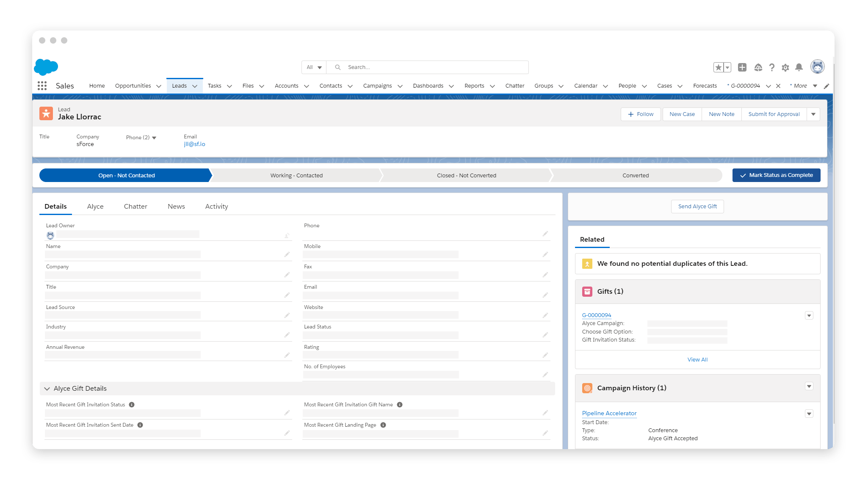This screenshot has height=480, width=868.
Task: Open the Trailhead guidance icon
Action: click(758, 67)
